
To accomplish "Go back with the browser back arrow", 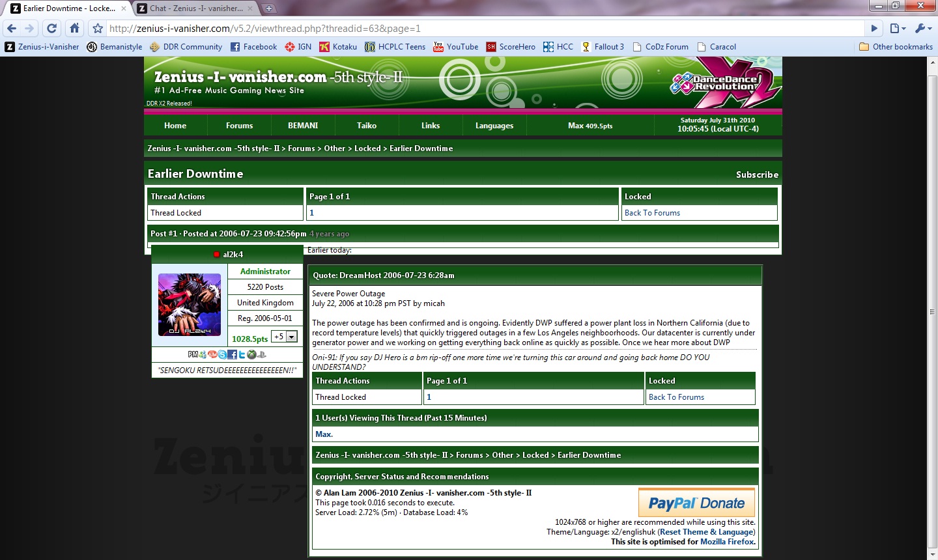I will [x=12, y=28].
